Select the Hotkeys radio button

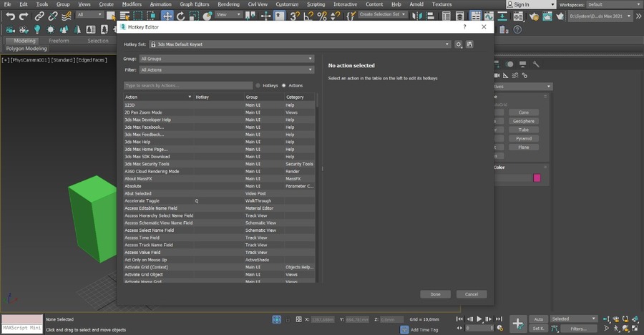click(x=258, y=85)
